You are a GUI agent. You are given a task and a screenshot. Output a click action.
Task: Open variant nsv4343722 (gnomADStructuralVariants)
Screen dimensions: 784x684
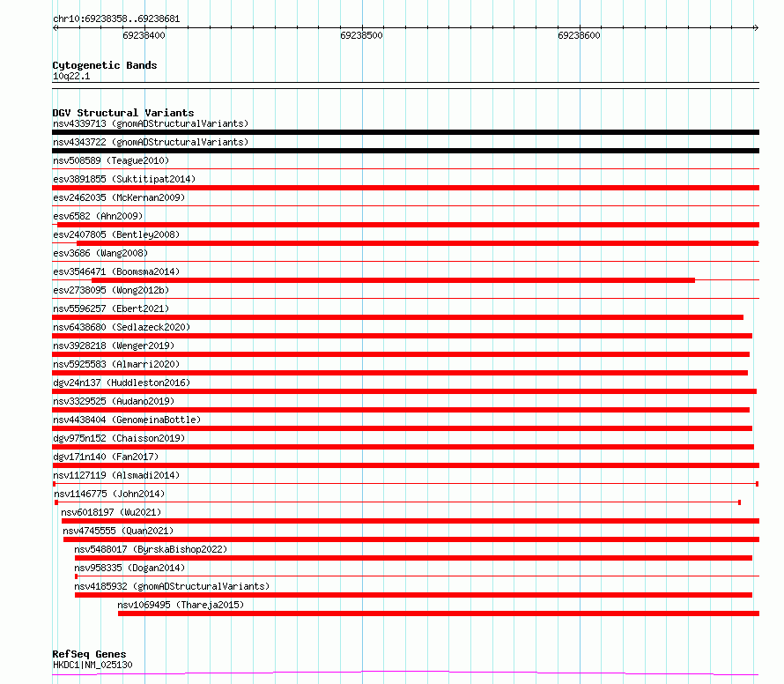(x=151, y=142)
